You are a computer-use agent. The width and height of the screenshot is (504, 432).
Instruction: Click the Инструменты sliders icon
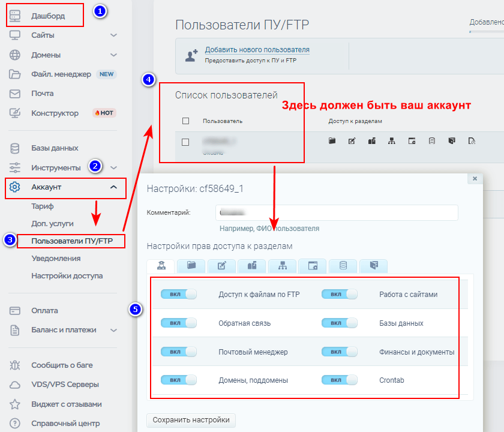pyautogui.click(x=15, y=168)
